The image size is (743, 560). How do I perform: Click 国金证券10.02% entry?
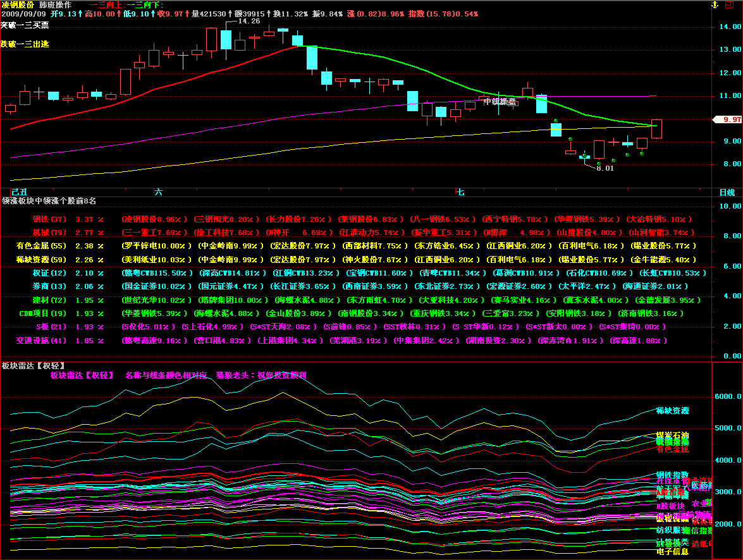point(156,286)
